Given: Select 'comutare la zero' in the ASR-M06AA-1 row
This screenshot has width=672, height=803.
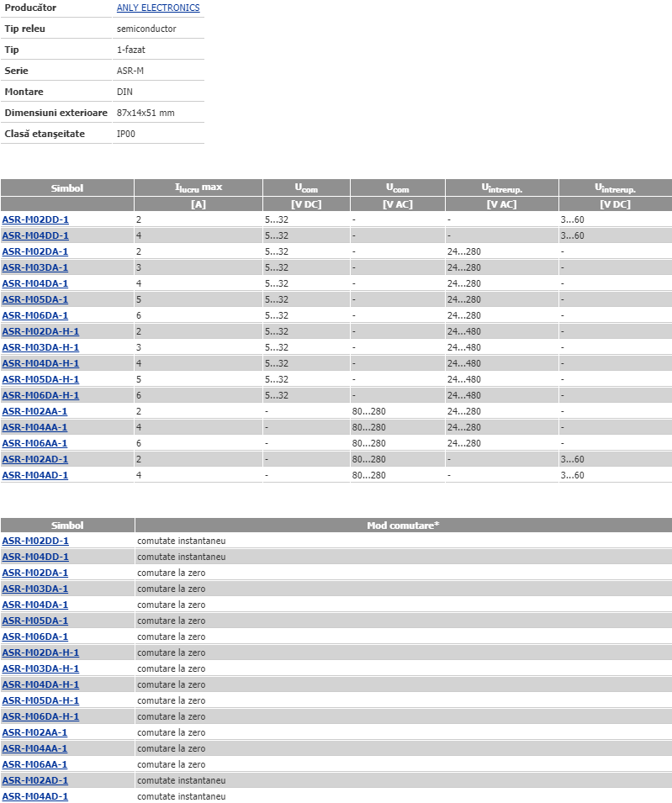Looking at the screenshot, I should point(171,764).
